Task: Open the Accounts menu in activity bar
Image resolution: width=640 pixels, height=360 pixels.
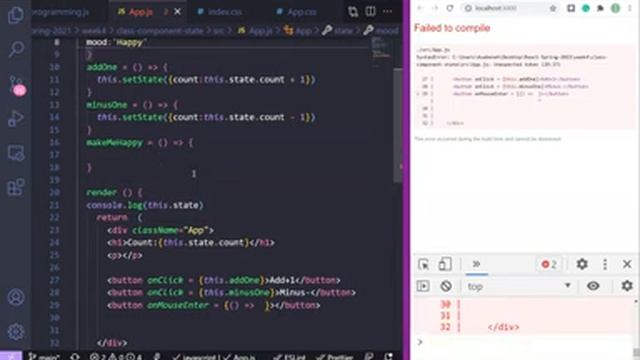Action: pos(16,297)
